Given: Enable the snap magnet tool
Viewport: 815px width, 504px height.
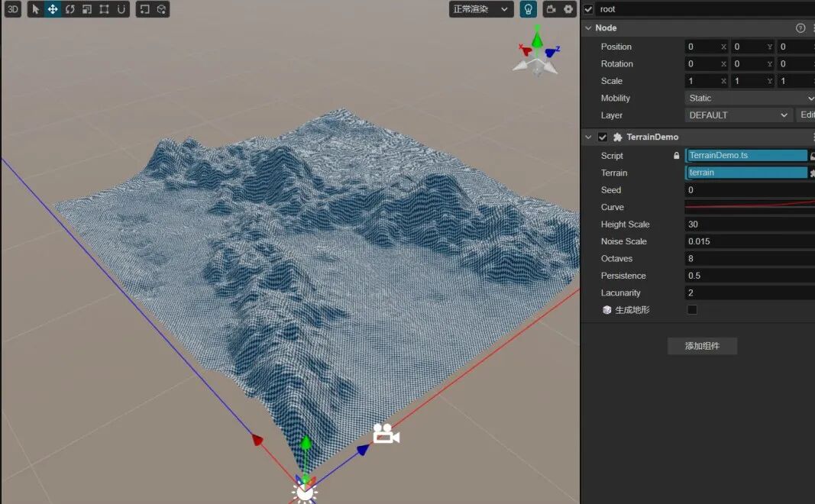Looking at the screenshot, I should [x=121, y=9].
